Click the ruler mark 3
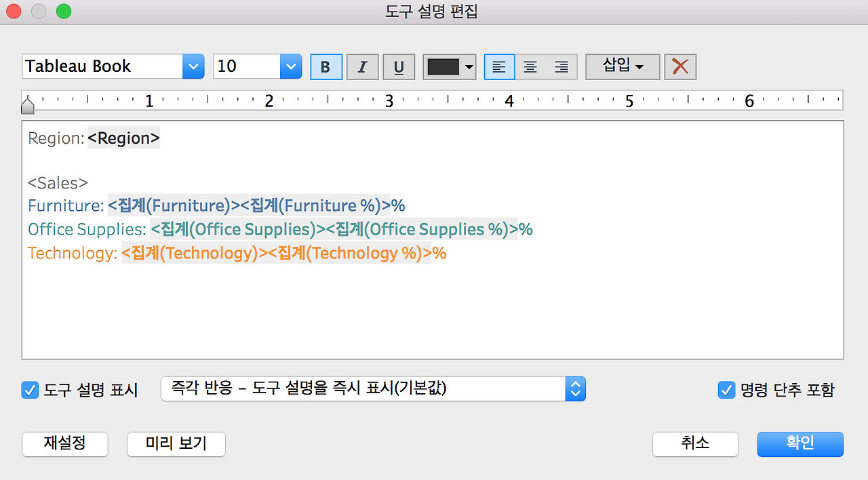This screenshot has height=480, width=868. 389,102
